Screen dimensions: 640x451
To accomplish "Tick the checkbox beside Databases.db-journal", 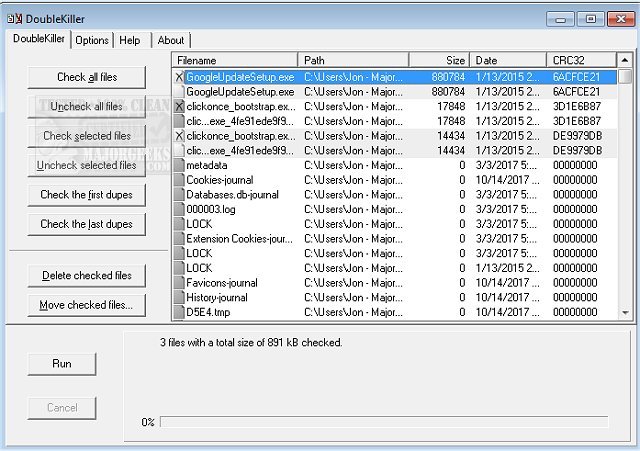I will [x=179, y=195].
